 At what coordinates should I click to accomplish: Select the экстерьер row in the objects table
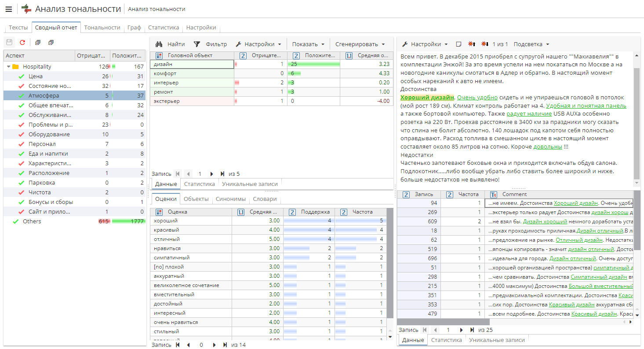(271, 101)
